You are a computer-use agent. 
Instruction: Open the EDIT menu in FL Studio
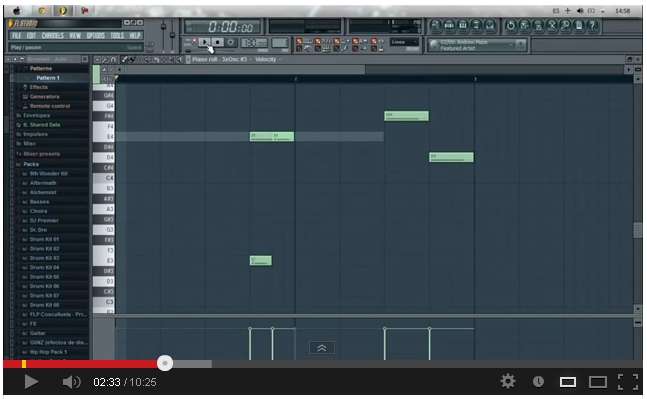point(31,35)
